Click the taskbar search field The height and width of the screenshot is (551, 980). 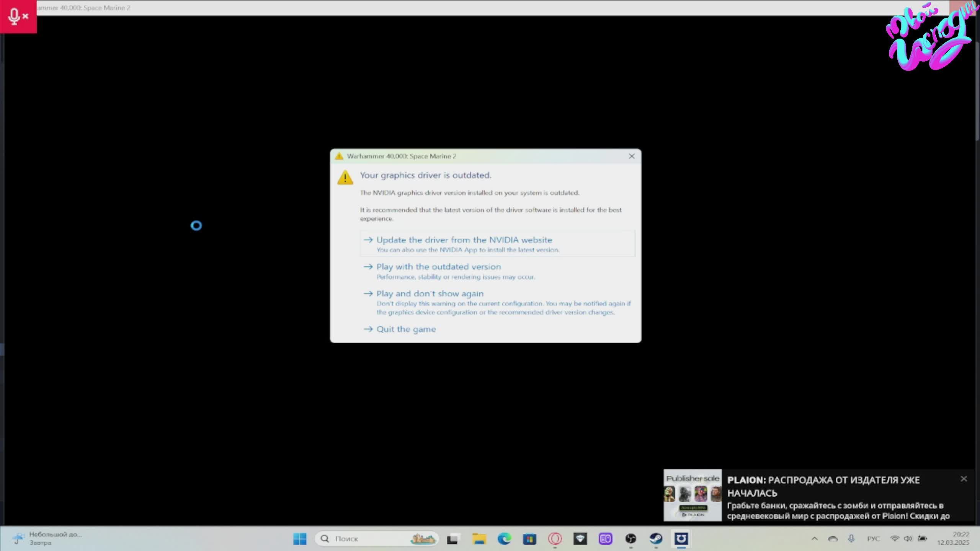[x=367, y=539]
